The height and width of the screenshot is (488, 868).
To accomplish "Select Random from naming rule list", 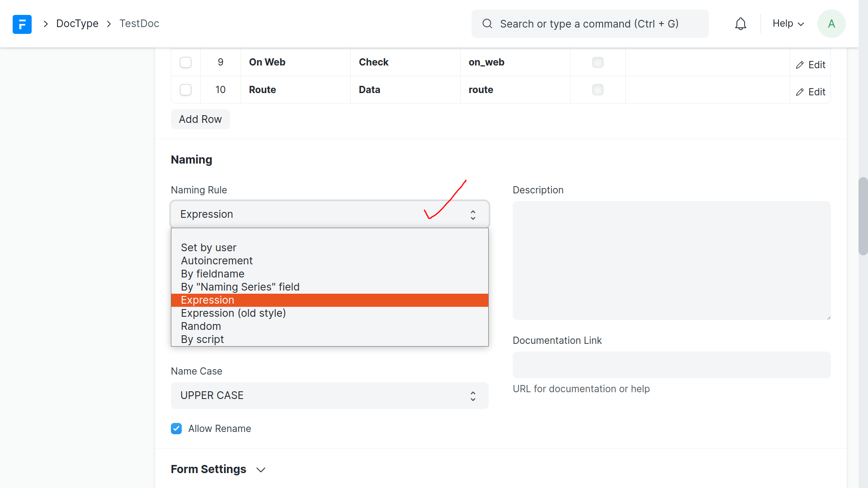I will pos(201,326).
